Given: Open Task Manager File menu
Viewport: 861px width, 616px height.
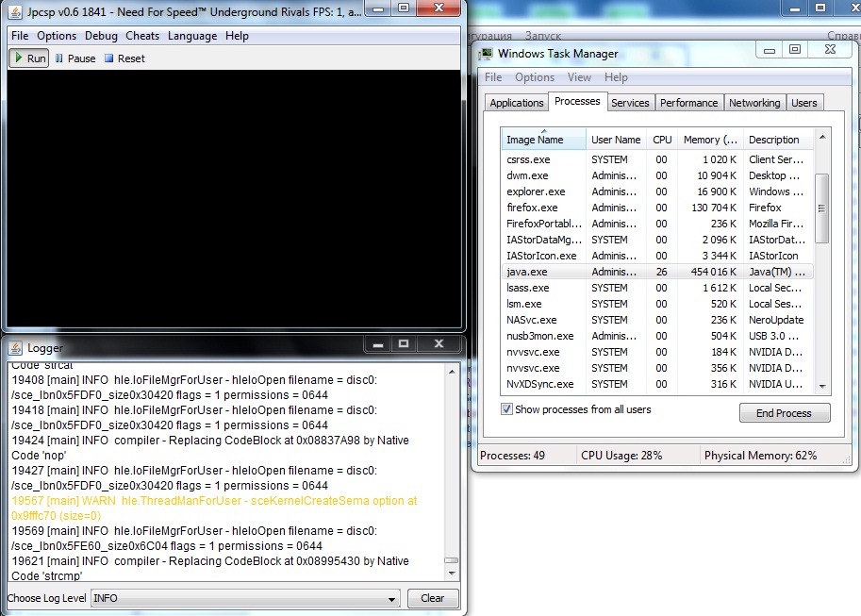Looking at the screenshot, I should 493,77.
